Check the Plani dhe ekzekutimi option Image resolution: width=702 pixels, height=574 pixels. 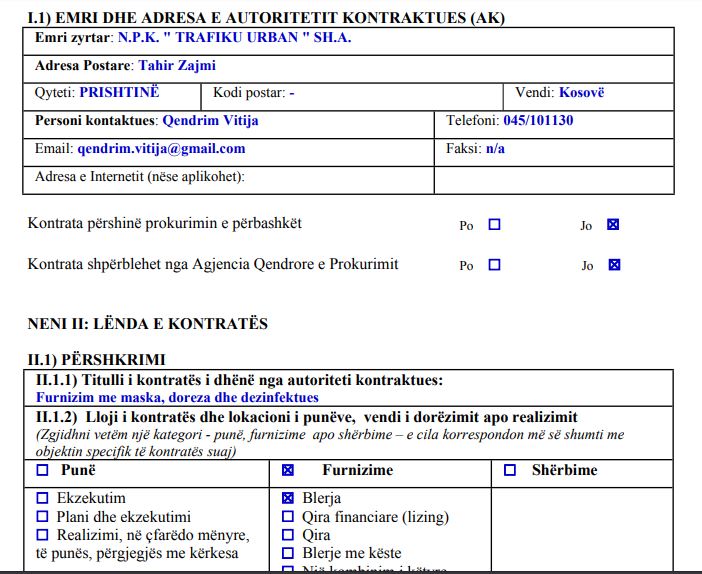click(x=42, y=516)
